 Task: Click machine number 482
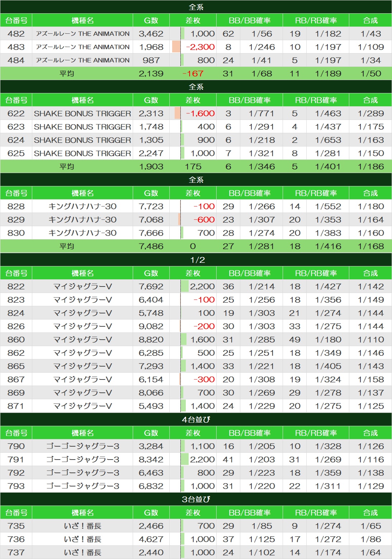point(16,34)
